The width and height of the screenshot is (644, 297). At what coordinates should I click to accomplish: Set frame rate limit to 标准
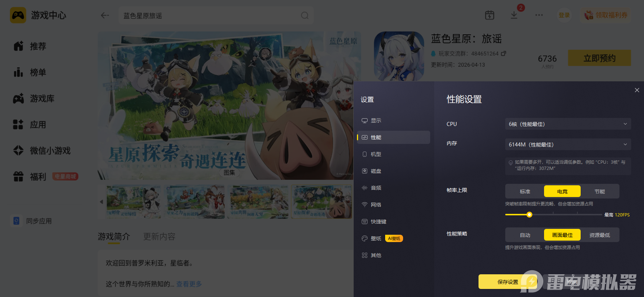click(x=525, y=191)
